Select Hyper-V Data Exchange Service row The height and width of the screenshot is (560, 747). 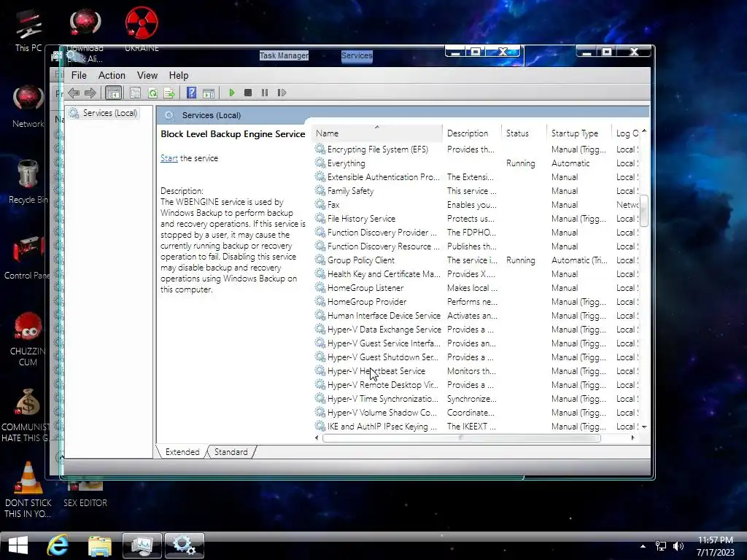476,330
